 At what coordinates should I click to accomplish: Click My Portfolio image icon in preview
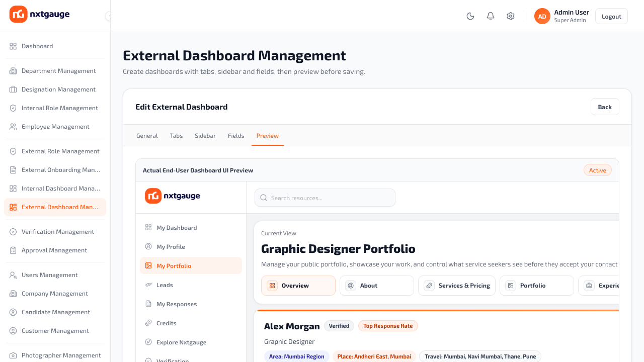(x=148, y=266)
